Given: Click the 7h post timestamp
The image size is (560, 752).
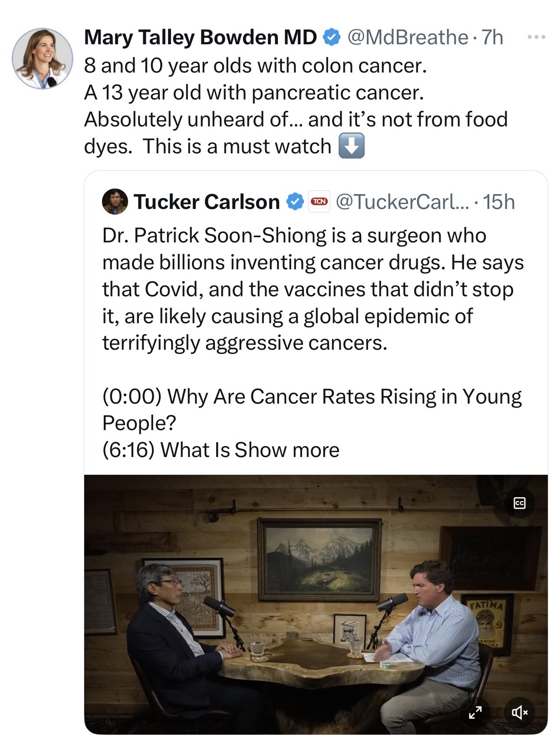Looking at the screenshot, I should click(493, 37).
